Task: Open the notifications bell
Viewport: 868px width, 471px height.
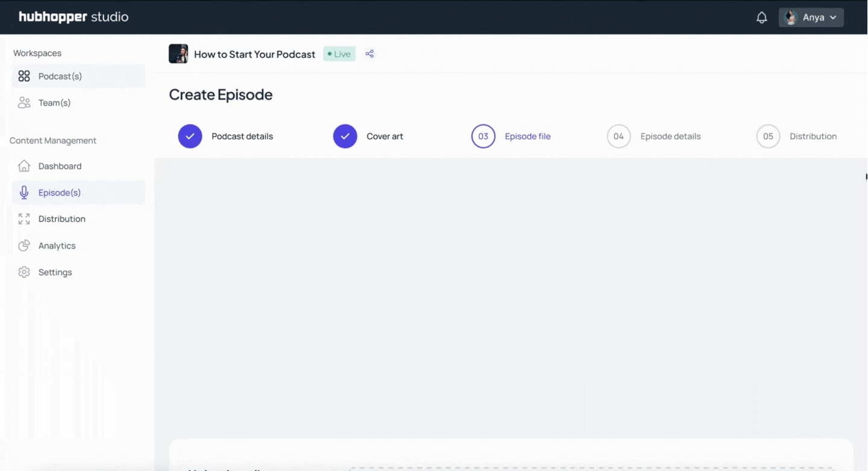Action: (x=762, y=17)
